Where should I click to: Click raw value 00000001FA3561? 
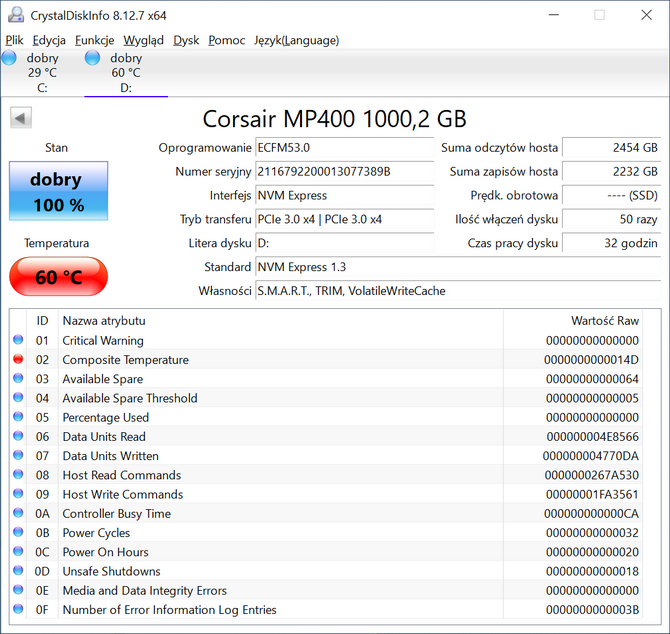tap(592, 494)
